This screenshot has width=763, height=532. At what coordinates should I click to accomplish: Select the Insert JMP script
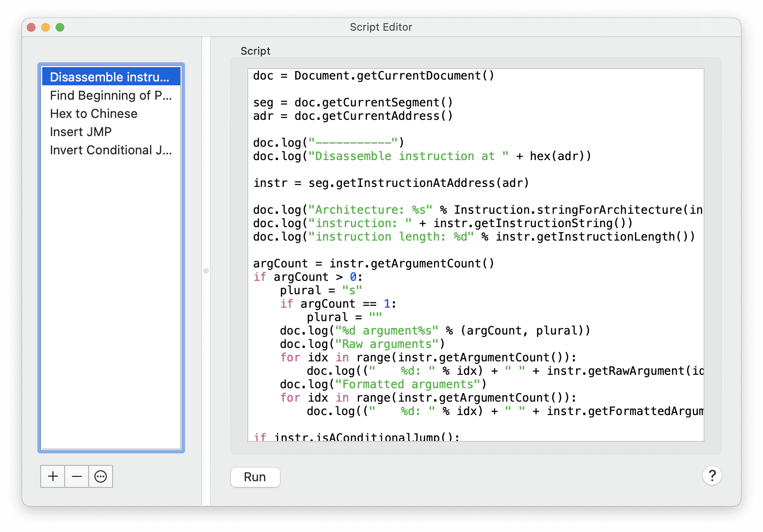111,132
